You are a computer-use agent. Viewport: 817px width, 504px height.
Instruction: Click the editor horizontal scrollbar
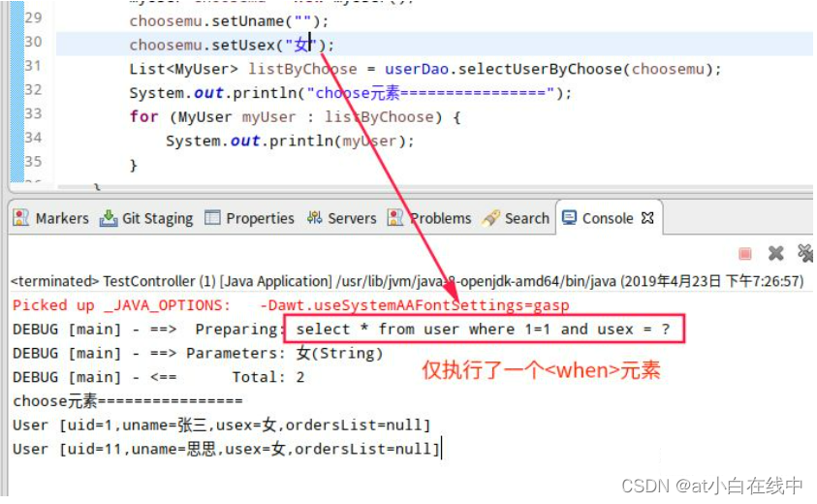click(x=435, y=187)
